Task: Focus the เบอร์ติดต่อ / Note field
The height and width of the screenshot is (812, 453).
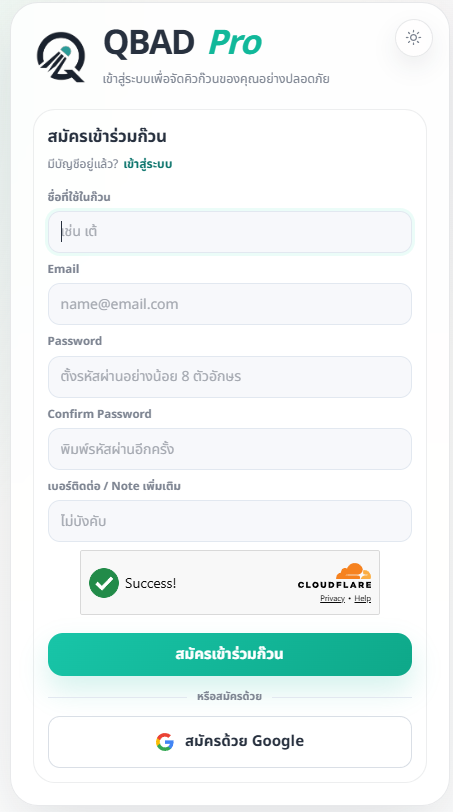Action: [x=230, y=521]
